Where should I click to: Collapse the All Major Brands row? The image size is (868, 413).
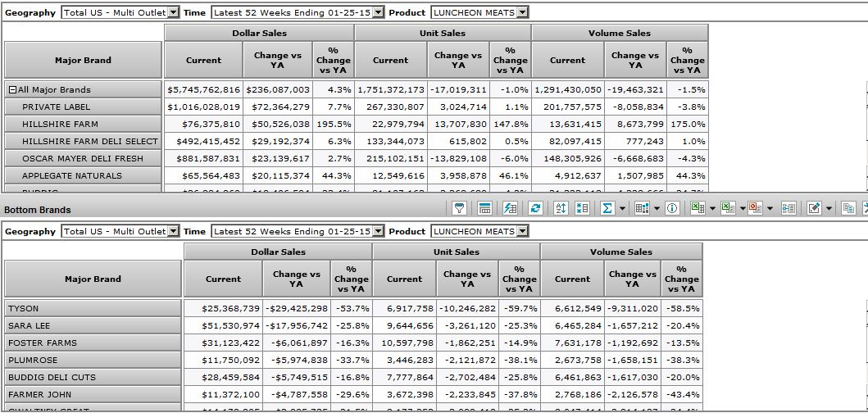tap(12, 90)
